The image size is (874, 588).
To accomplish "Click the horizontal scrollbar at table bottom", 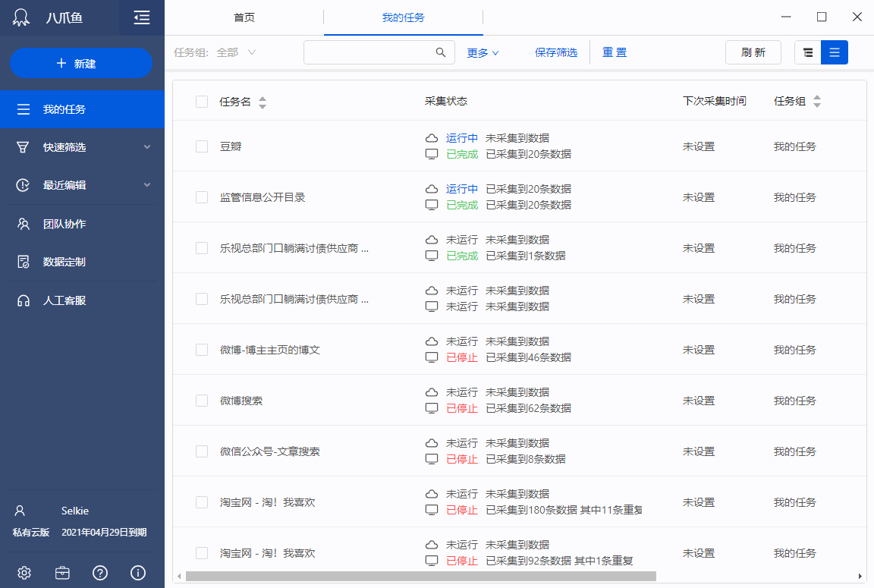I will click(420, 577).
